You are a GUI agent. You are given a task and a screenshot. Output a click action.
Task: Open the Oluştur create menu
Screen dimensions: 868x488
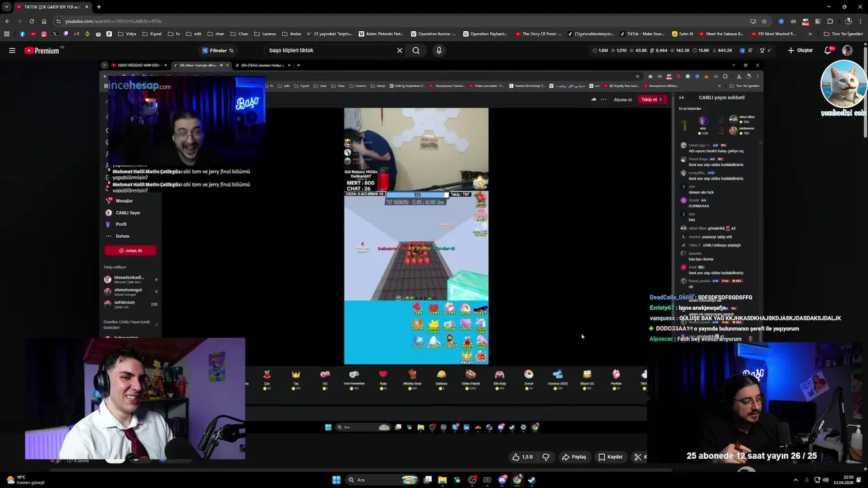tap(800, 50)
